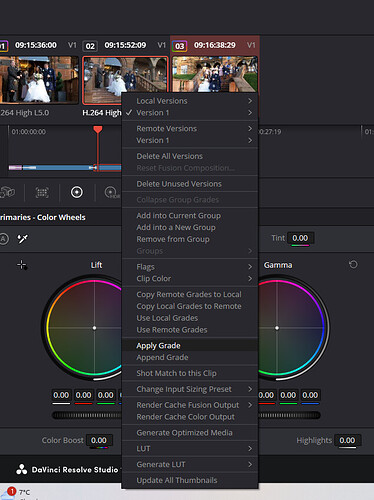
Task: Choose Update All Thumbnails
Action: coord(190,480)
